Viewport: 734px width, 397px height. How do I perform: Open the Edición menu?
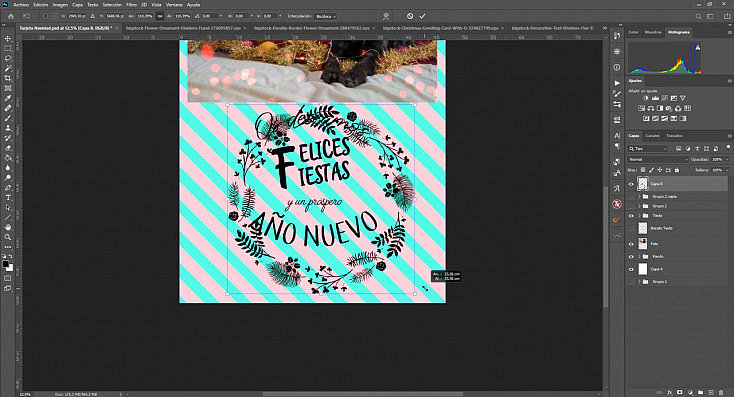click(41, 5)
